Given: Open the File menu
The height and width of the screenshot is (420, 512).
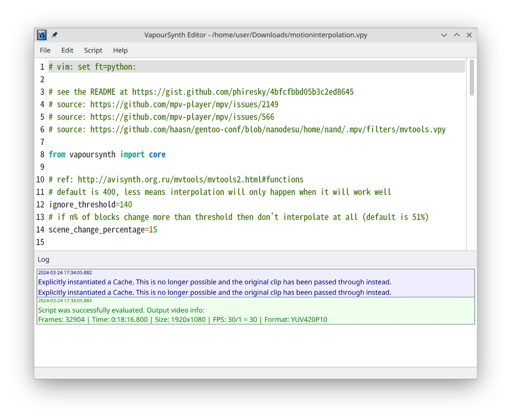Looking at the screenshot, I should (45, 50).
